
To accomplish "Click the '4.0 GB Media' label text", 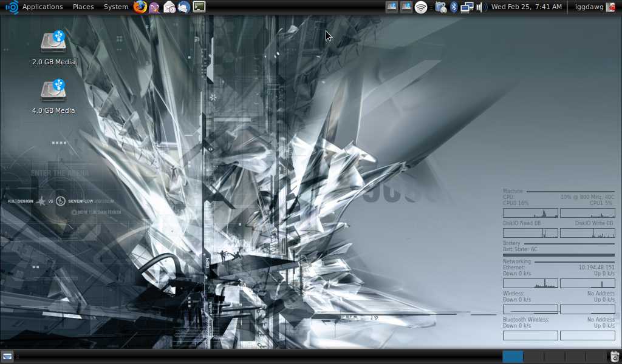I will pos(53,110).
